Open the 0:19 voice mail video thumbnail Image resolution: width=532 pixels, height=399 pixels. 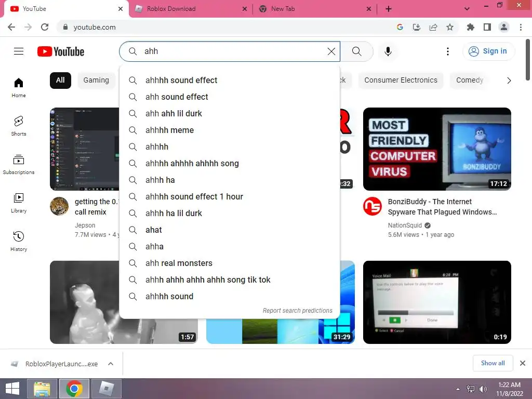(437, 302)
